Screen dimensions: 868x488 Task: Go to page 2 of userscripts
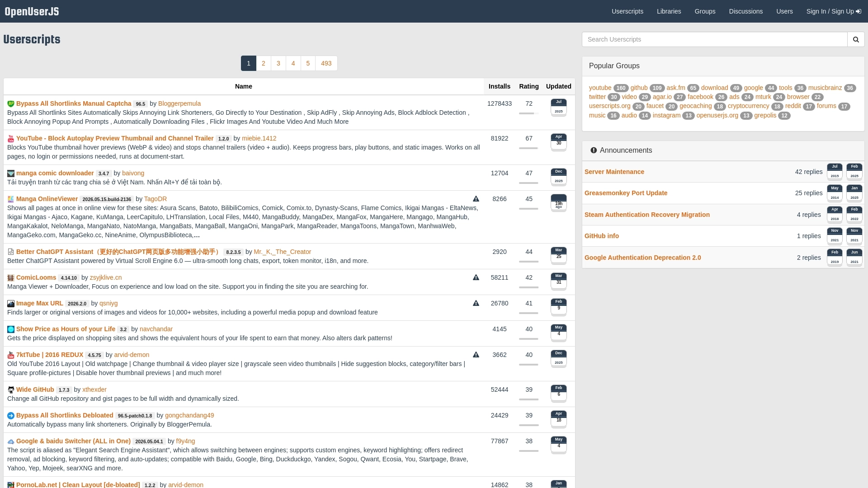click(264, 63)
